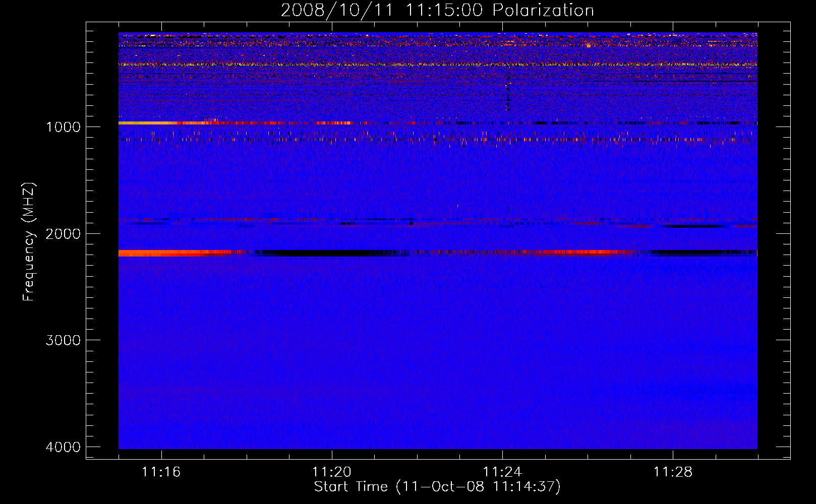The width and height of the screenshot is (816, 504).
Task: Click the bright red-orange band near 2200 MHz
Action: coord(177,253)
